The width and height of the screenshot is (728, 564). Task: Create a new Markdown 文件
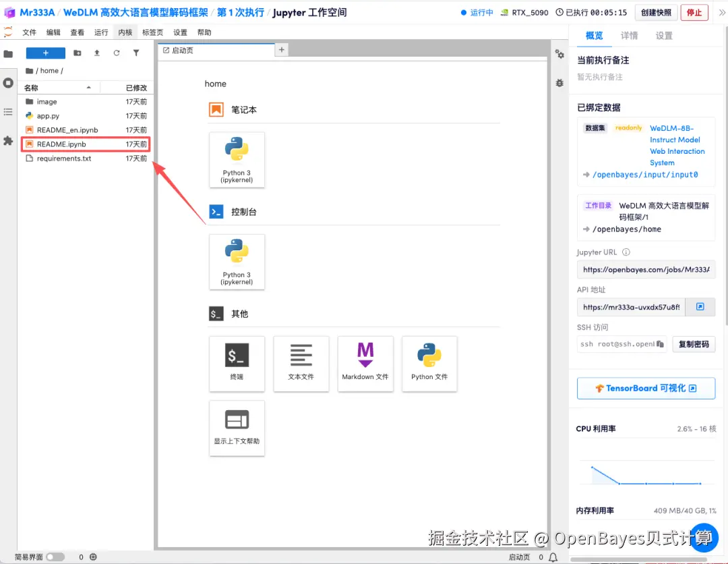click(x=365, y=364)
